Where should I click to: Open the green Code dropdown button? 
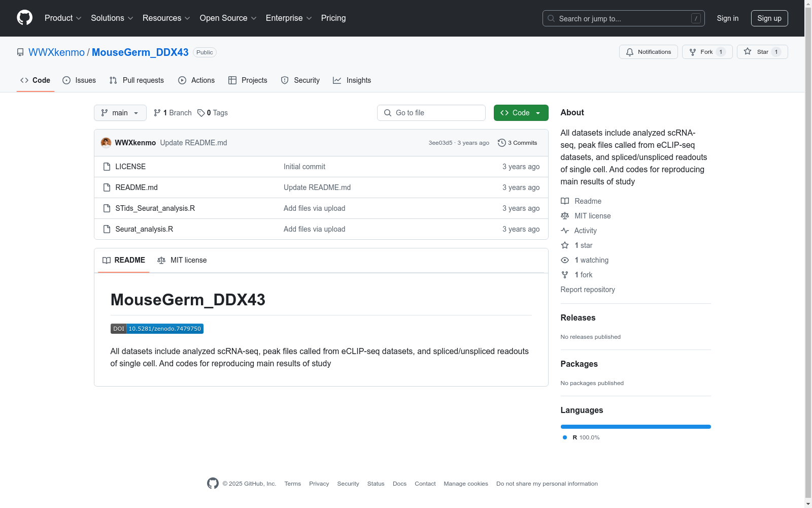click(521, 113)
